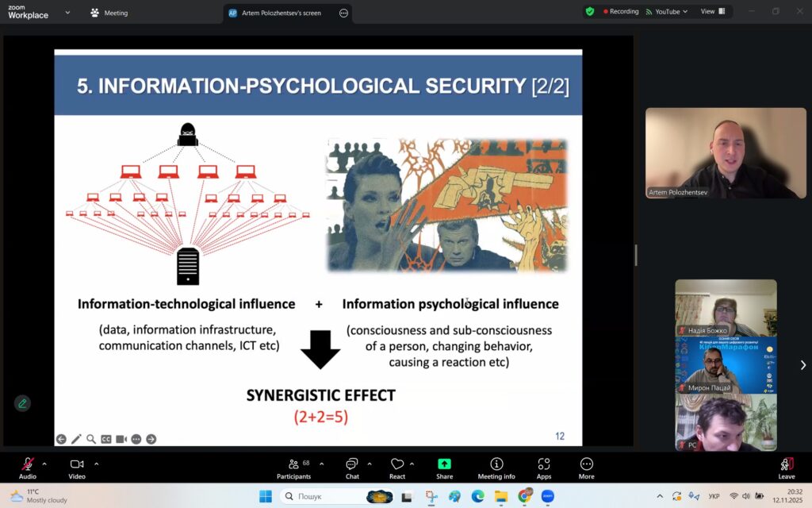Viewport: 812px width, 508px height.
Task: Open the YouTube livestream dropdown
Action: (x=667, y=12)
